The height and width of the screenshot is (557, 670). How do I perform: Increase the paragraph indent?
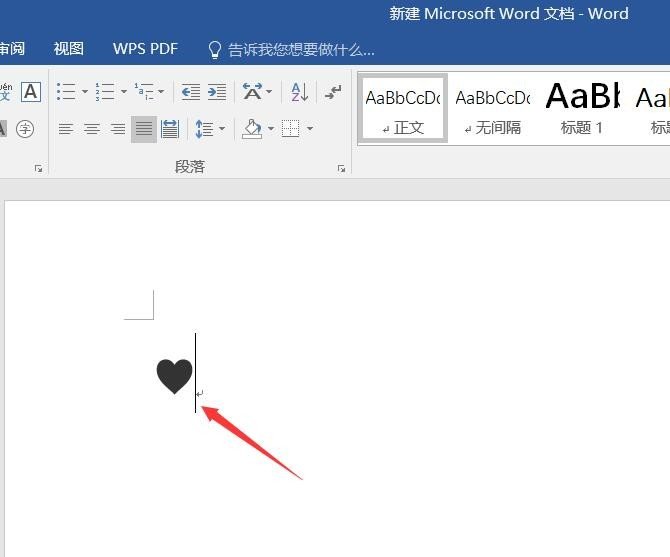coord(217,91)
